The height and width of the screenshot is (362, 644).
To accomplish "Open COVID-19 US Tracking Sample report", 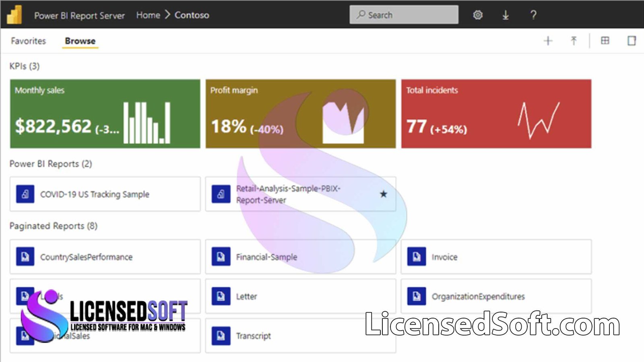I will tap(105, 194).
